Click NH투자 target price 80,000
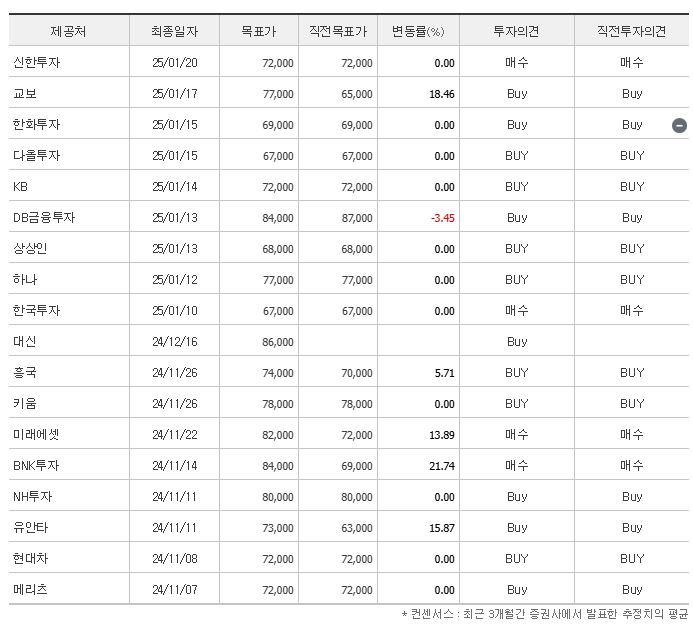This screenshot has width=693, height=634. click(x=278, y=497)
